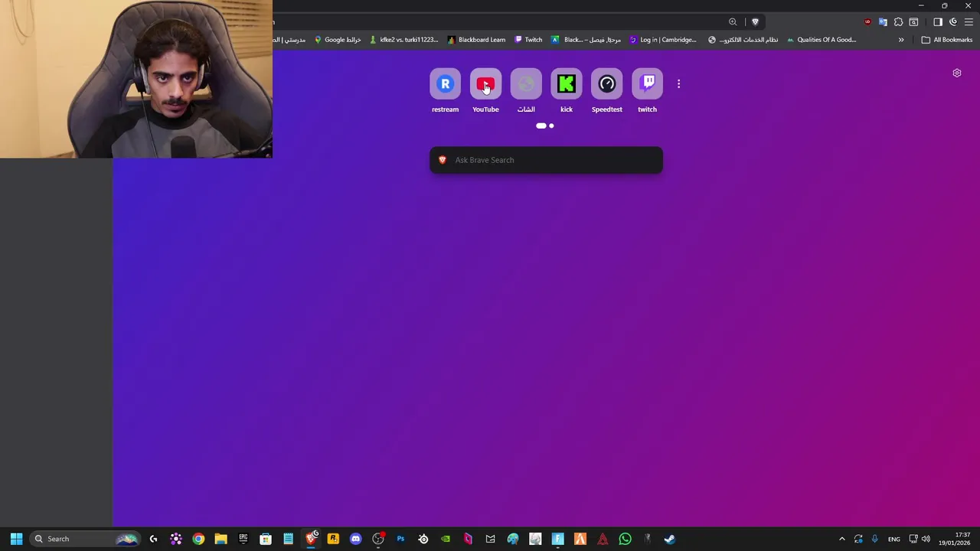Open Photoshop from taskbar
Screen dimensions: 980x551
point(400,539)
